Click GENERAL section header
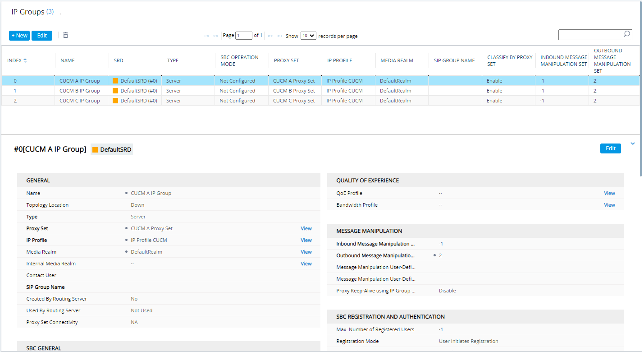Image resolution: width=644 pixels, height=352 pixels. pos(169,181)
